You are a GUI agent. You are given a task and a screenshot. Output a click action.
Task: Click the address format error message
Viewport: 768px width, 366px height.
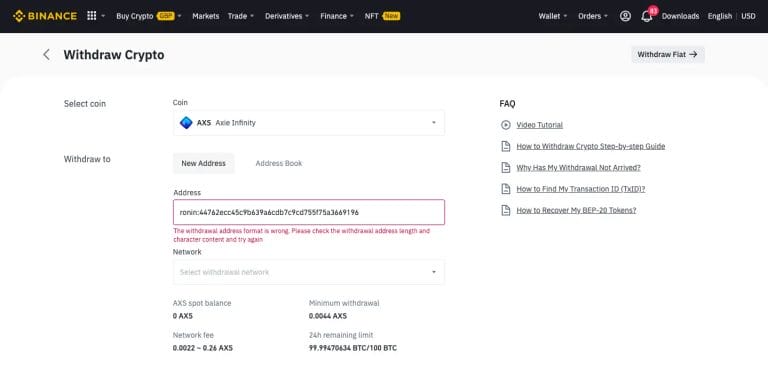302,235
